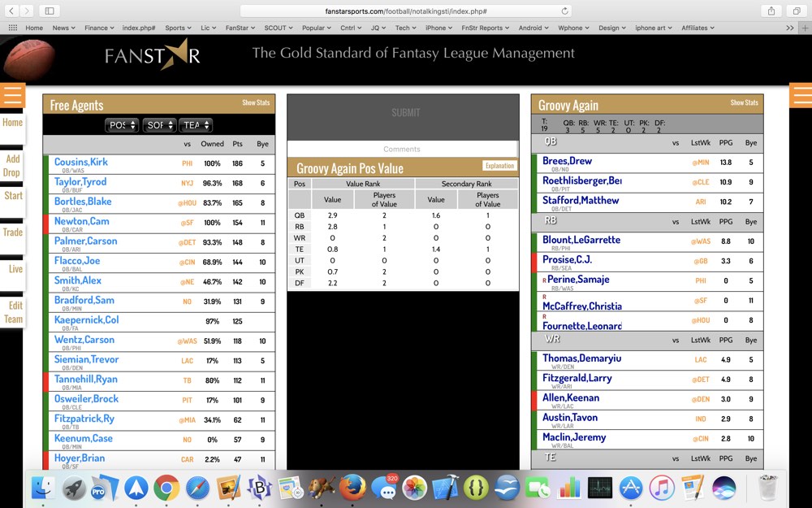The height and width of the screenshot is (508, 812).
Task: Select free agent Newton, Cam
Action: (x=82, y=221)
